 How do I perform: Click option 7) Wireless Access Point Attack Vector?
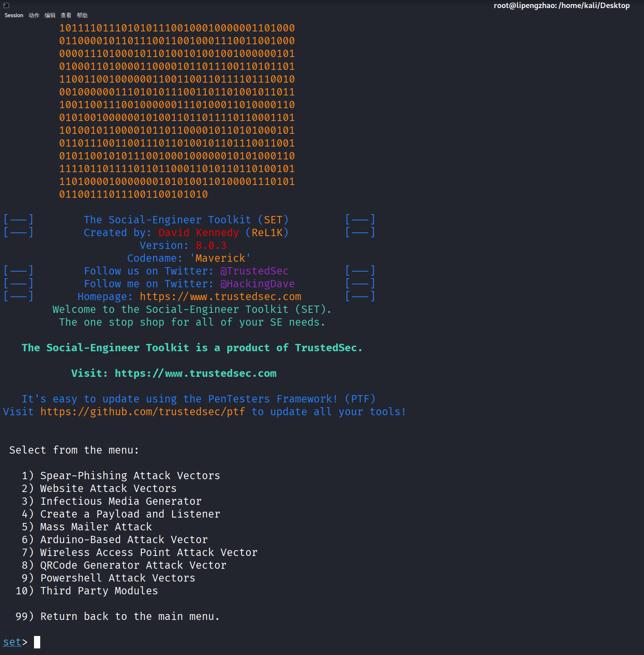point(140,552)
